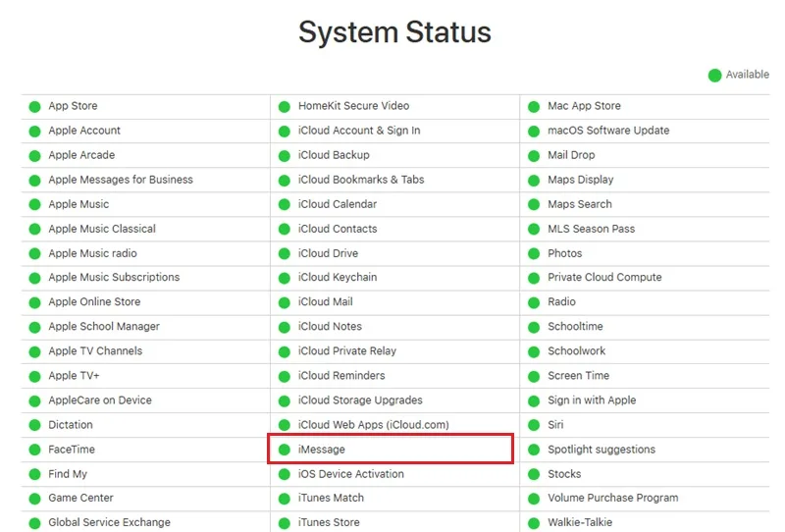Select the Apple TV+ service
This screenshot has height=532, width=785.
tap(75, 375)
